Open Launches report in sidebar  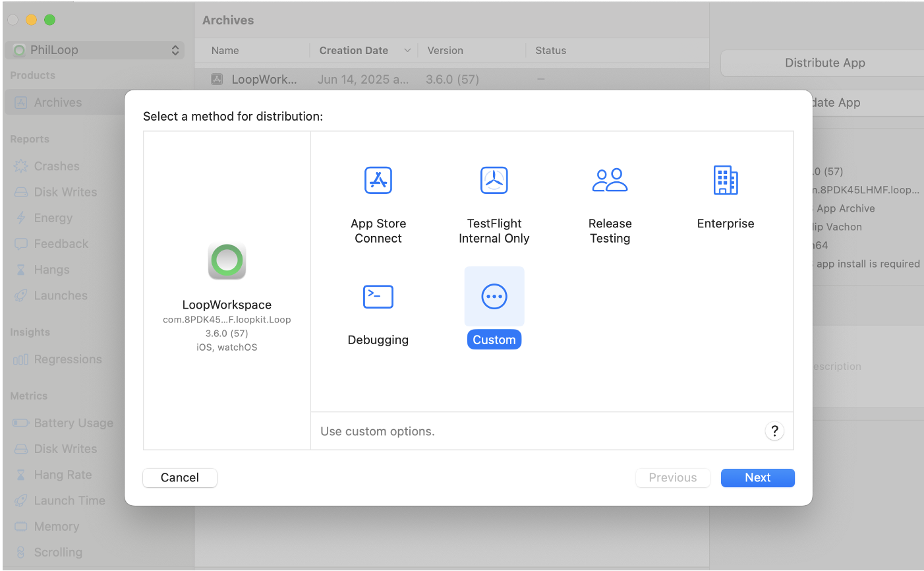[x=61, y=295]
